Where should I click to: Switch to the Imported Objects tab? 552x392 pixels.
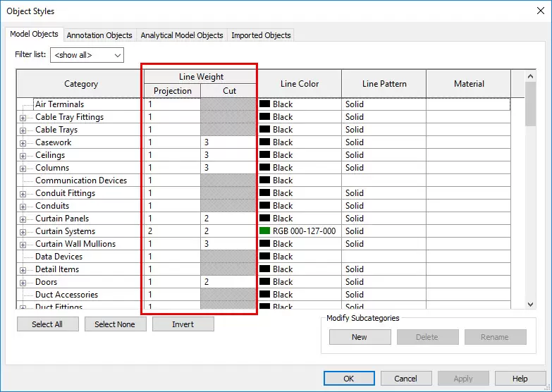tap(261, 35)
